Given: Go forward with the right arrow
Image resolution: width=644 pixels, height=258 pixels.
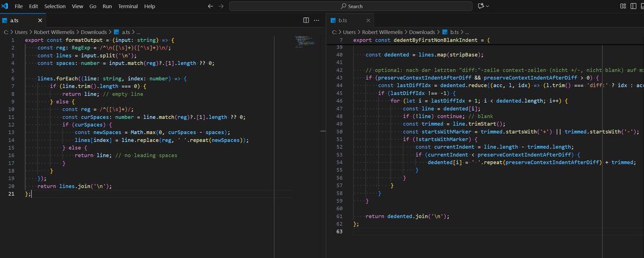Looking at the screenshot, I should click(221, 6).
